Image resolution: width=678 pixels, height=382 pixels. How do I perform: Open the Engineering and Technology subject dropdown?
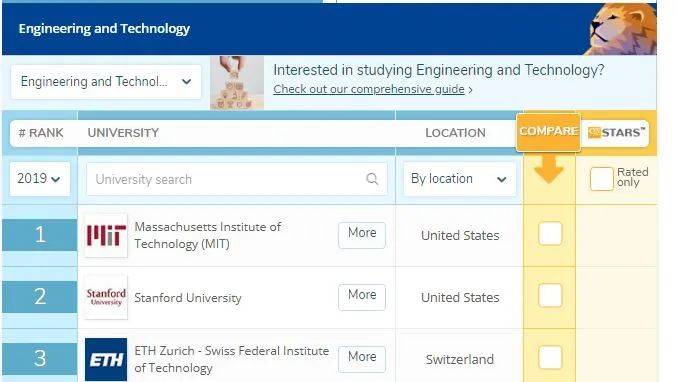click(x=106, y=82)
